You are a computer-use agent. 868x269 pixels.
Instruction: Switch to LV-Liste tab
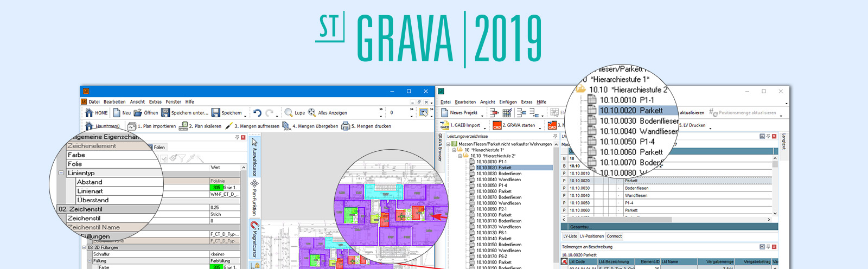coord(570,236)
